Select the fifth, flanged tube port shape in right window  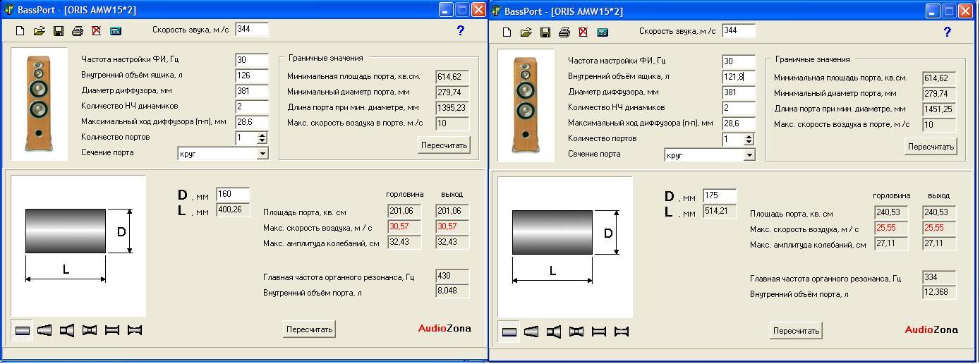[x=599, y=332]
